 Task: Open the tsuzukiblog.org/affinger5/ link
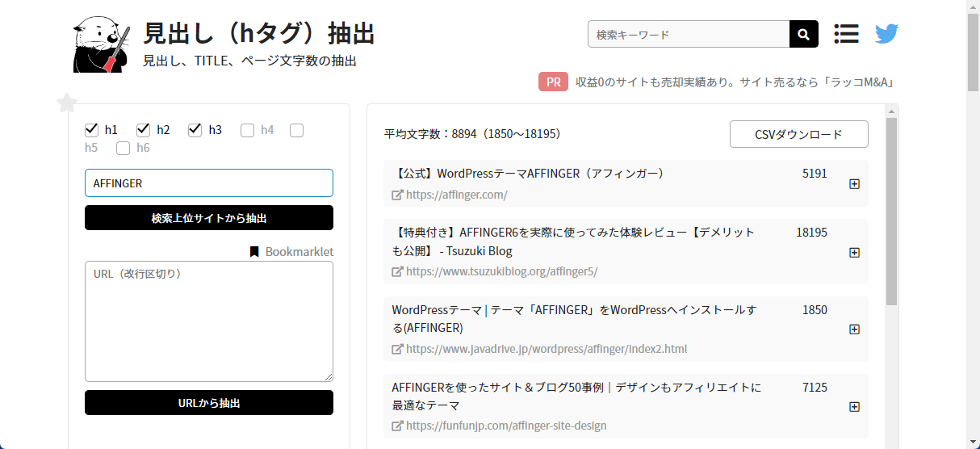(501, 271)
